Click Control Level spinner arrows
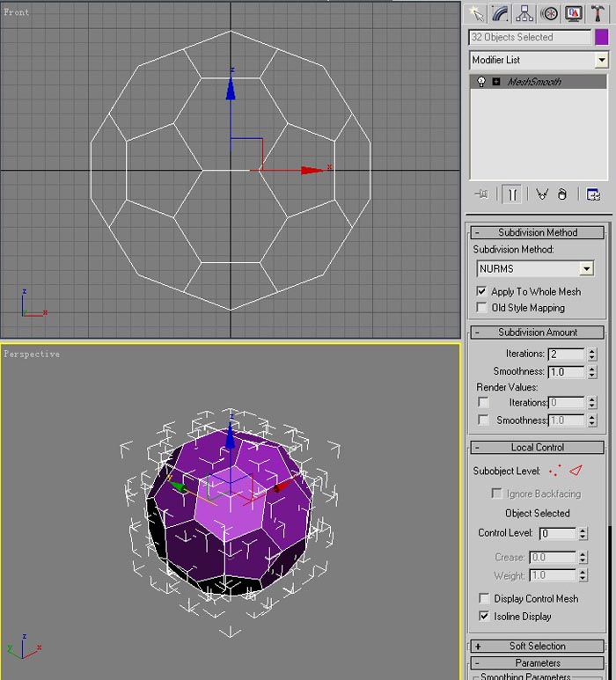This screenshot has height=680, width=616. click(583, 533)
